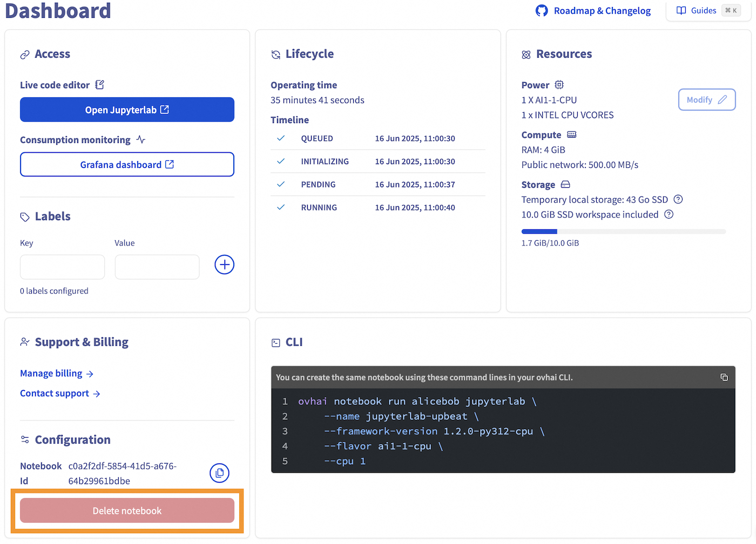Copy the Notebook Id

[x=219, y=473]
